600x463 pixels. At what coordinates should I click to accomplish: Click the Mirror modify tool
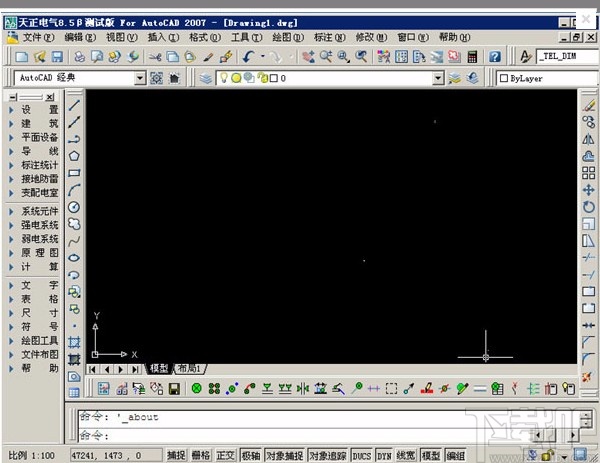589,139
